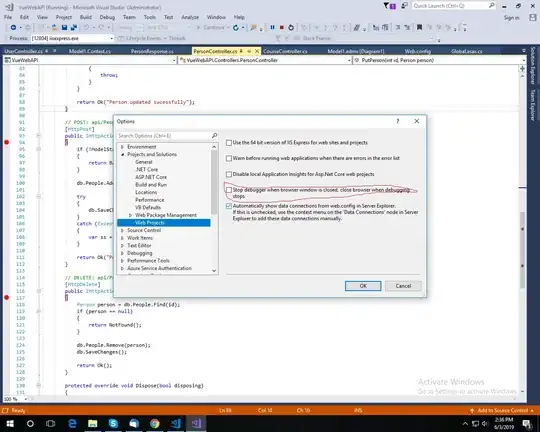Expand the Environment node in Options
This screenshot has height=432, width=540.
tap(123, 147)
